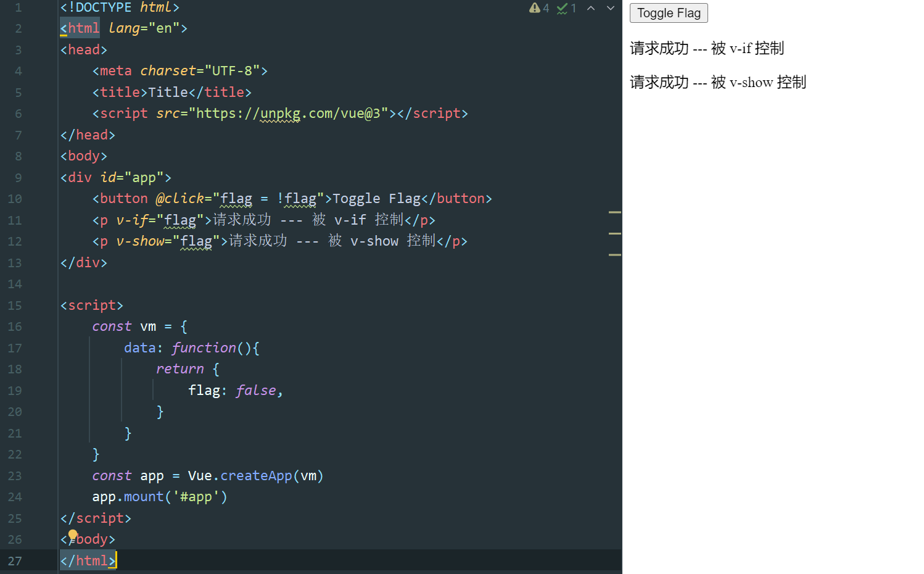Place cursor in the opening script tag on line 15
This screenshot has width=924, height=574.
click(x=92, y=306)
